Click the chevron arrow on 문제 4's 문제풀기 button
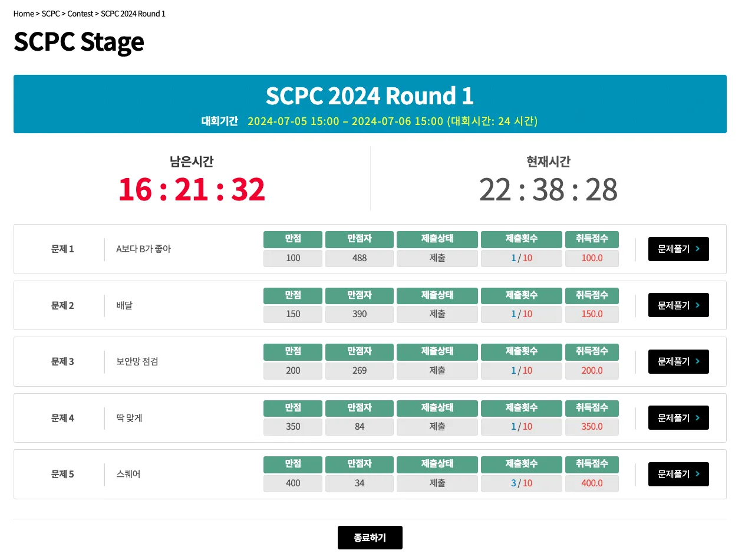745x560 pixels. pos(698,418)
